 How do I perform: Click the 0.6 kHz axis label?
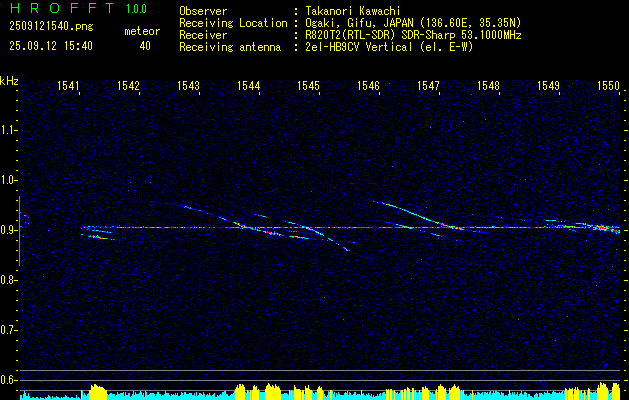tap(7, 380)
